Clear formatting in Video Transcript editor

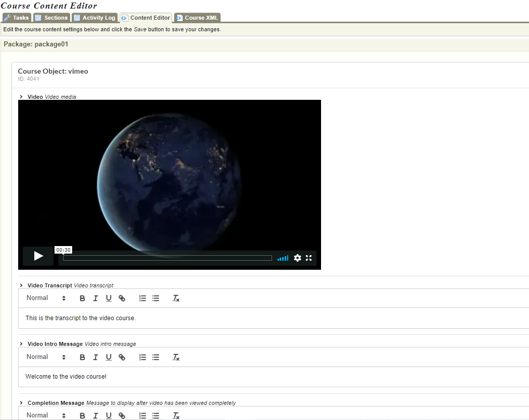coord(176,298)
